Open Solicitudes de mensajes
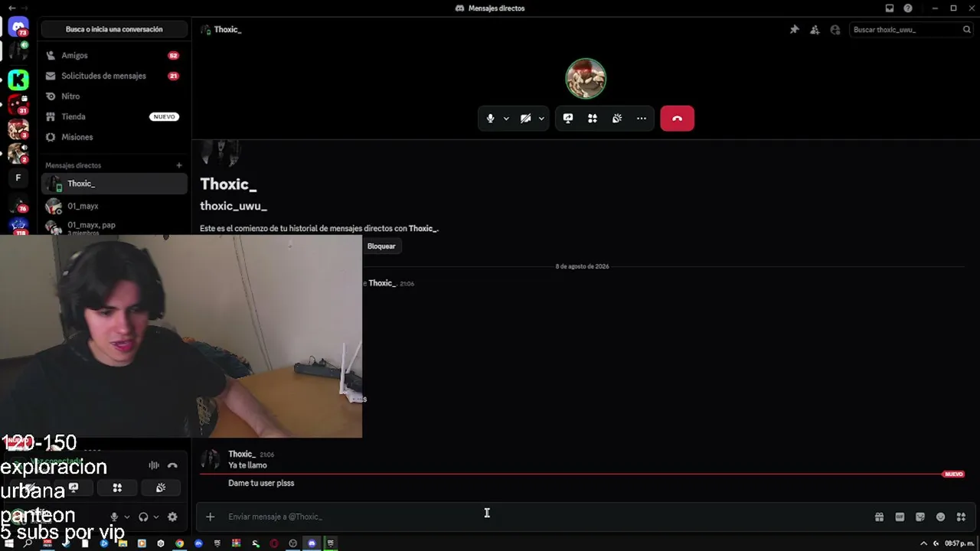The height and width of the screenshot is (551, 980). click(114, 76)
